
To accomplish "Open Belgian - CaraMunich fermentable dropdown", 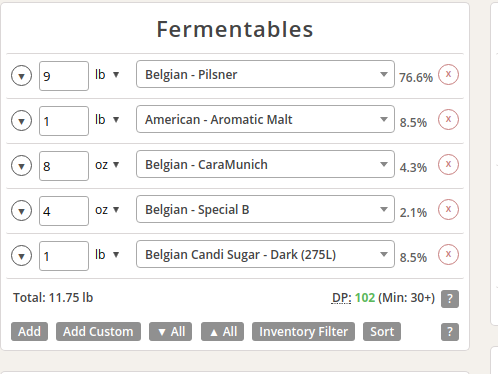I will tap(265, 164).
